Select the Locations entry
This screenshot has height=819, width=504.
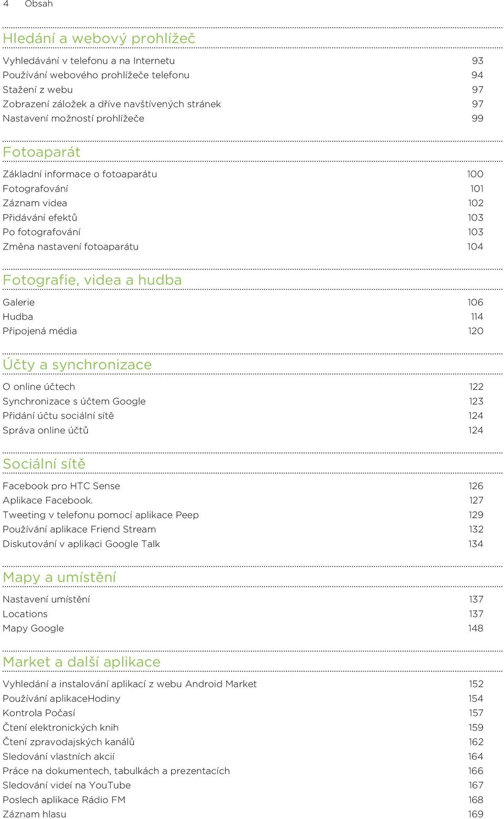25,614
